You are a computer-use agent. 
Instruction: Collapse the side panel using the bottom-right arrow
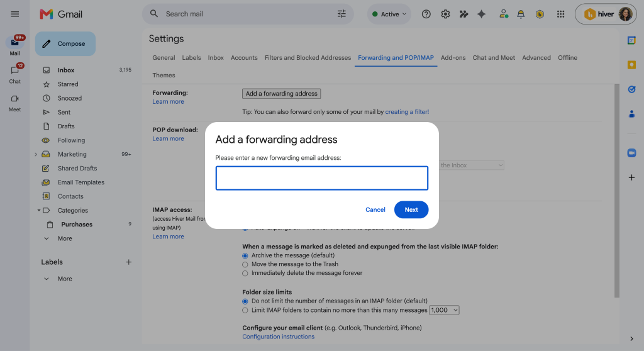[631, 338]
